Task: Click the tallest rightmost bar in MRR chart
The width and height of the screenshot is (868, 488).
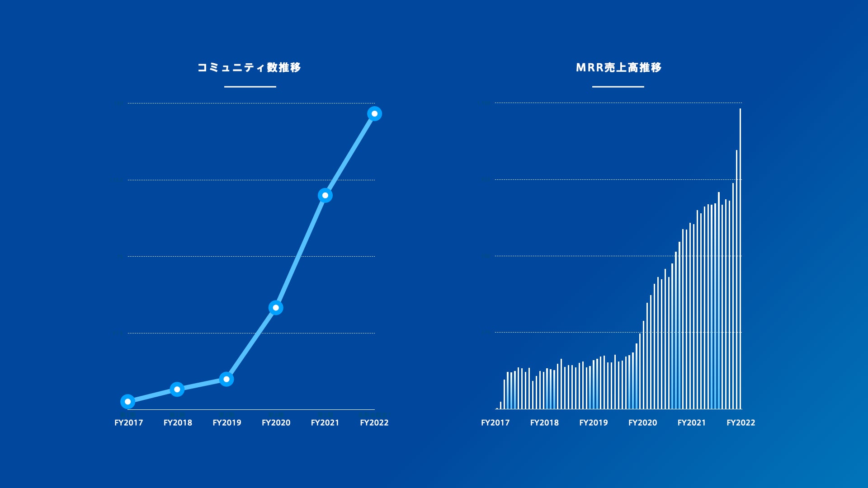Action: pos(740,258)
